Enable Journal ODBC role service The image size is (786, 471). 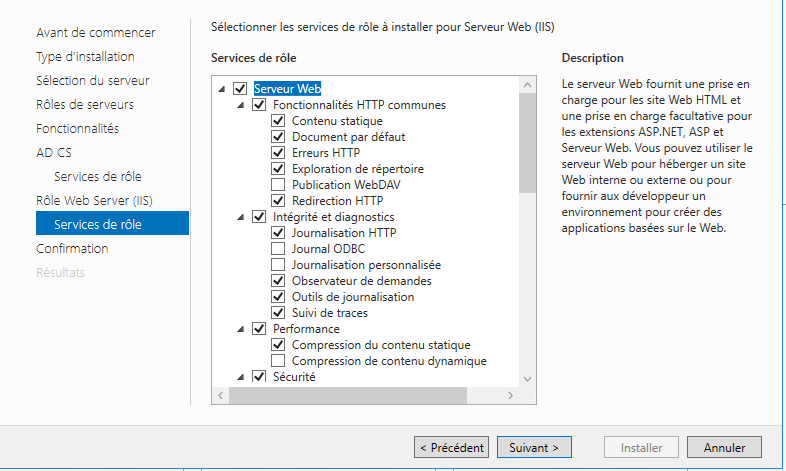278,249
